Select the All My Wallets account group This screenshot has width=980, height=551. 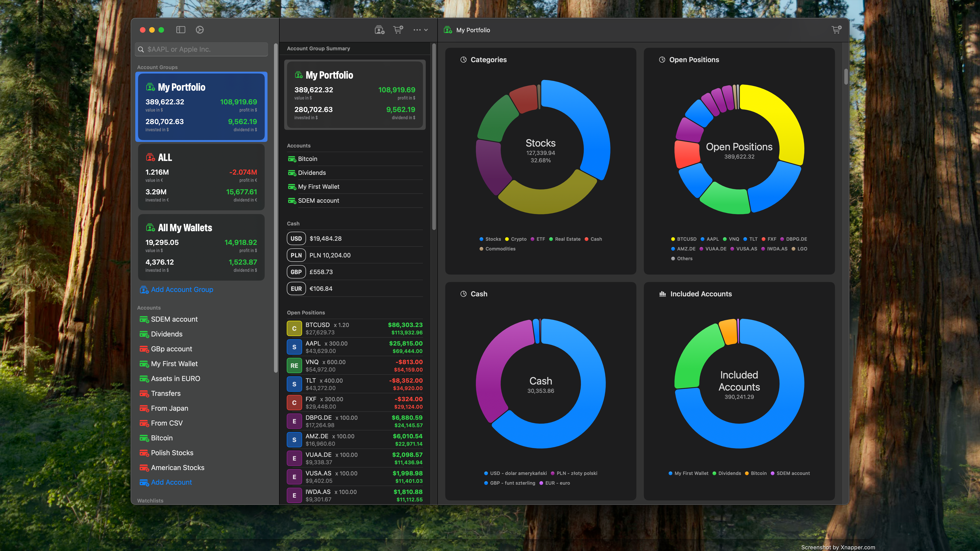[201, 247]
